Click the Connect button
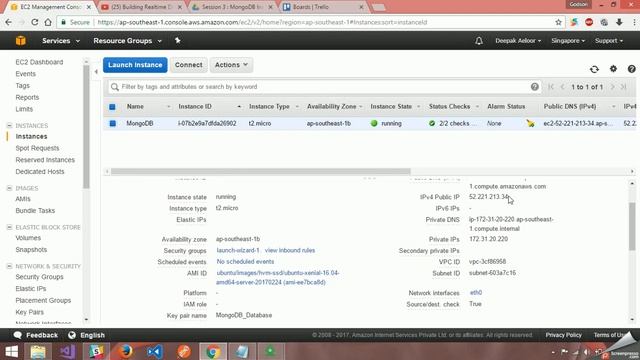 tap(189, 65)
